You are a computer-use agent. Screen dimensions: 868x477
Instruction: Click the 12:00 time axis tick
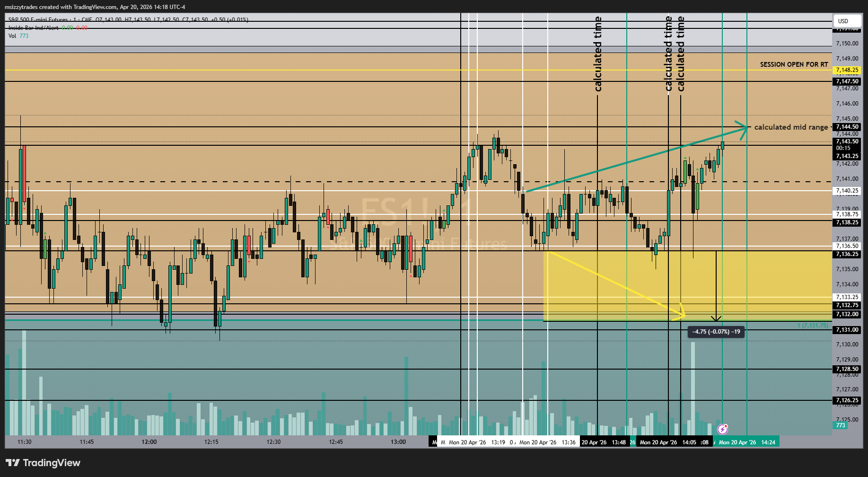click(x=149, y=442)
